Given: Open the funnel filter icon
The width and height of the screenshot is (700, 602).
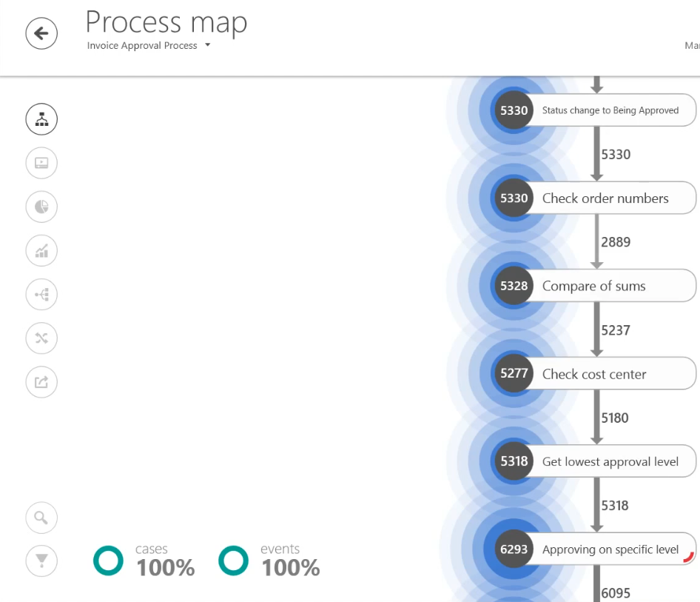Looking at the screenshot, I should (x=41, y=561).
